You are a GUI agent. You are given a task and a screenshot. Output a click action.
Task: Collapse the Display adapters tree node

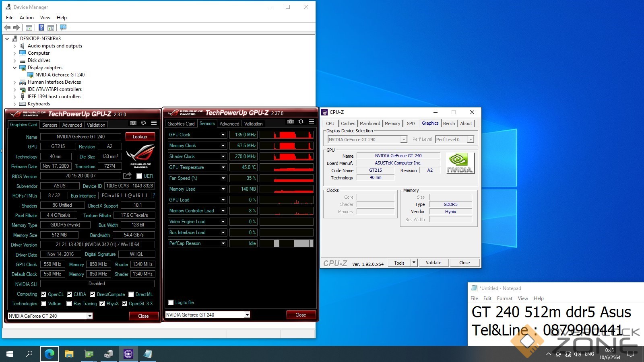(x=15, y=68)
